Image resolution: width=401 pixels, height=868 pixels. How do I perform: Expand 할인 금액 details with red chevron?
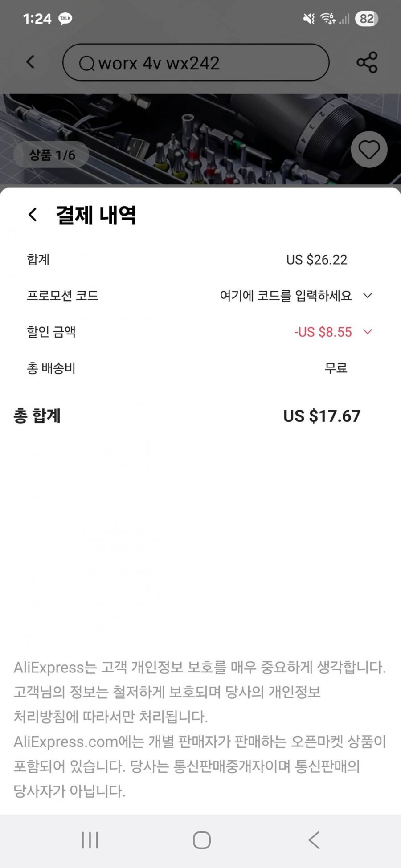tap(368, 332)
